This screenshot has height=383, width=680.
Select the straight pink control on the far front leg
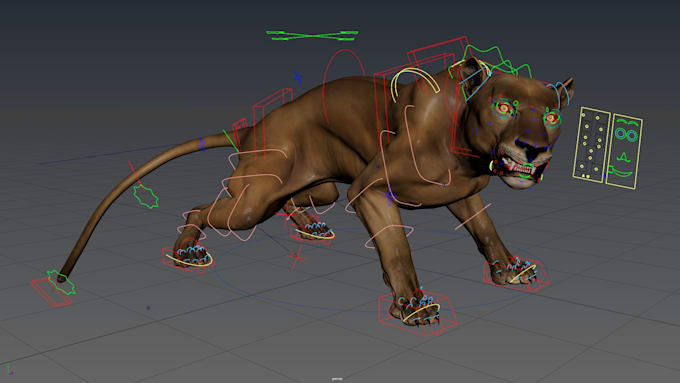click(473, 216)
